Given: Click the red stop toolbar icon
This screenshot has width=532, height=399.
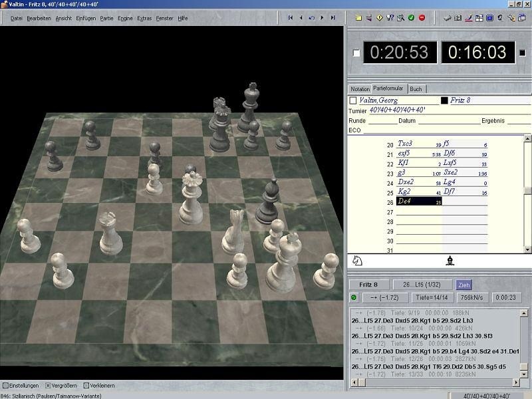Looking at the screenshot, I should pyautogui.click(x=422, y=18).
